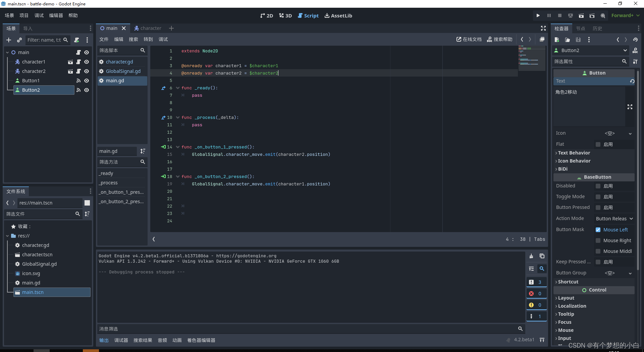The width and height of the screenshot is (644, 352).
Task: Switch to the 3D workspace
Action: [285, 15]
